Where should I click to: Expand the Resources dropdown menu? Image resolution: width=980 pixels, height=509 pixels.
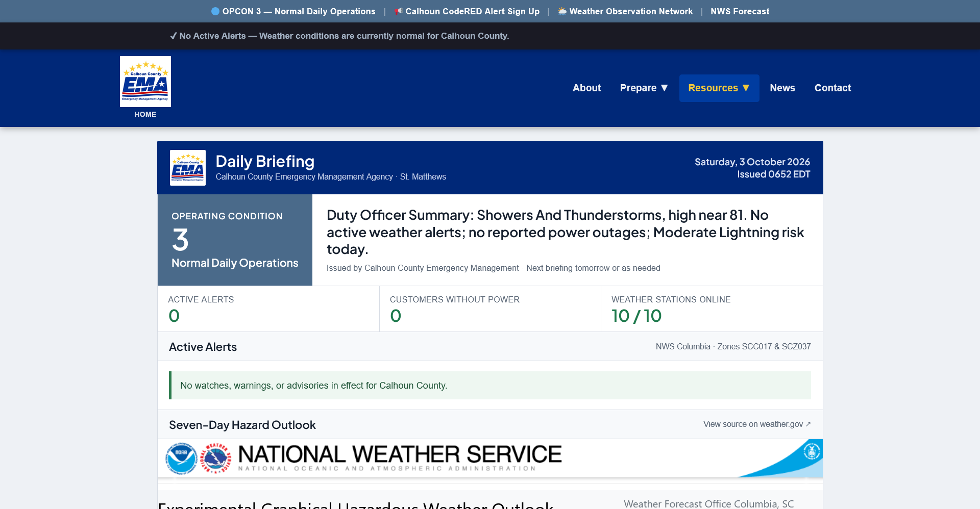(719, 88)
